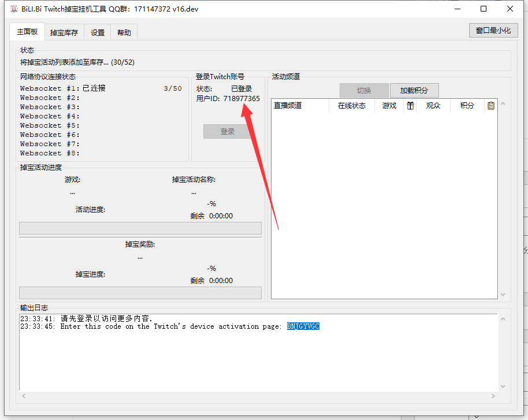This screenshot has width=528, height=420.
Task: Click the 游戏 column header
Action: [x=389, y=105]
